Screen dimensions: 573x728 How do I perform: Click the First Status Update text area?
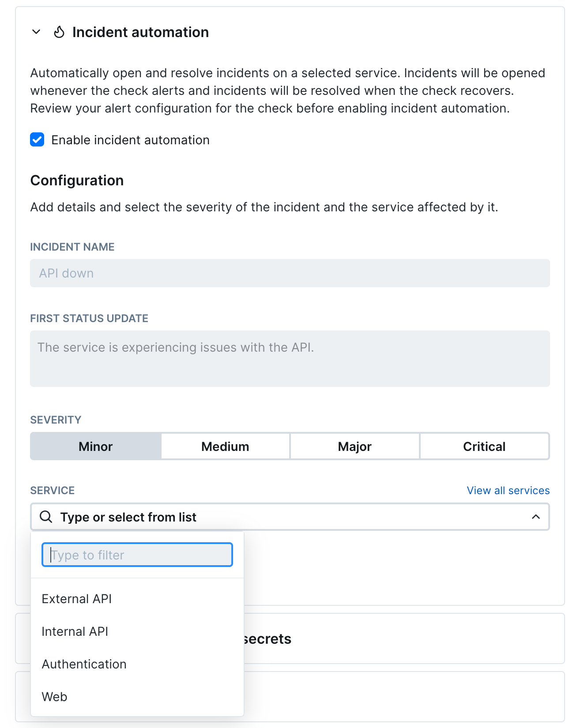point(290,358)
